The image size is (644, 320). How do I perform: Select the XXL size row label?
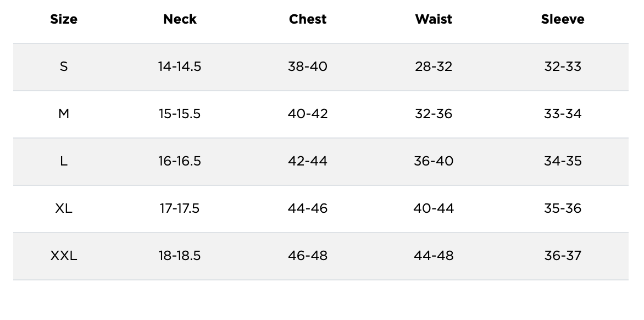click(x=64, y=256)
